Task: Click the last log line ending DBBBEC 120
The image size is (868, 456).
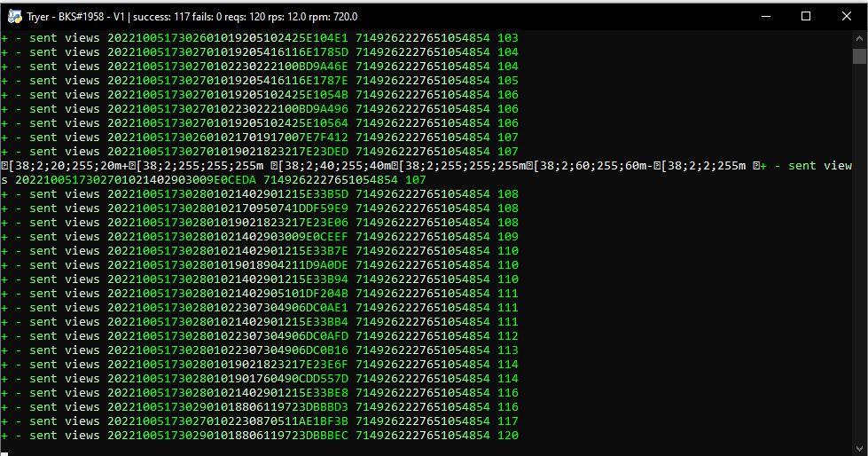Action: [260, 436]
